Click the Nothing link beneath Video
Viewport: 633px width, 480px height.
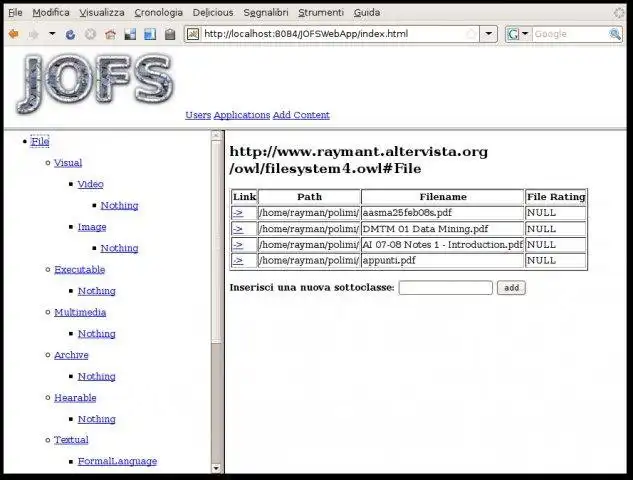pos(119,205)
